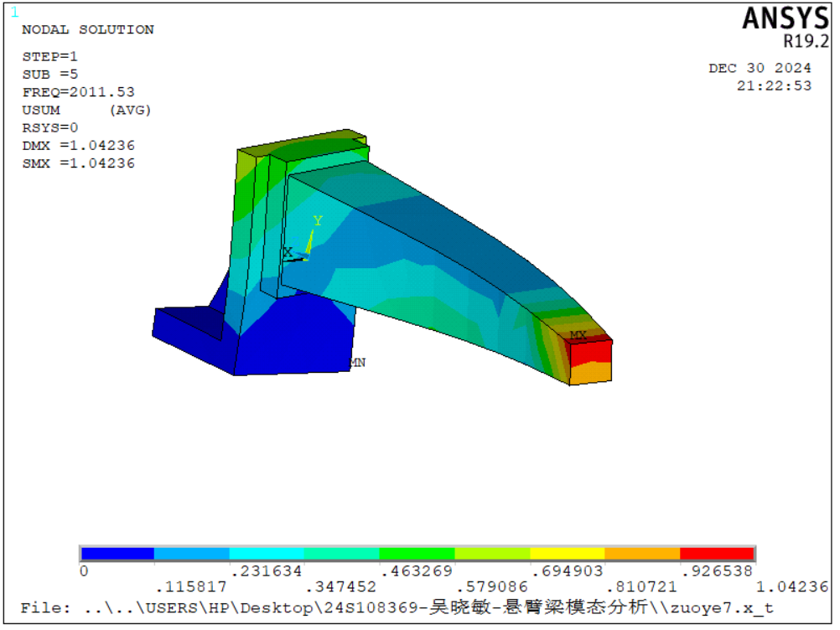The width and height of the screenshot is (840, 630).
Task: Click the DEC 30 2024 date text
Action: coord(760,68)
